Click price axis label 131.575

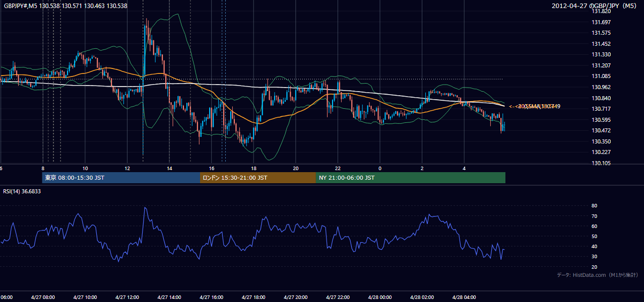[601, 33]
